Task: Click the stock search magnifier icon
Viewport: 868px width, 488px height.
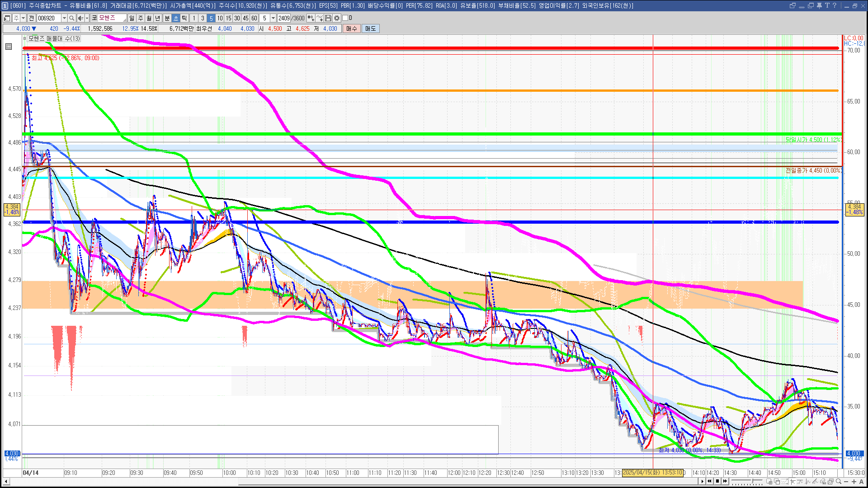Action: pyautogui.click(x=71, y=18)
